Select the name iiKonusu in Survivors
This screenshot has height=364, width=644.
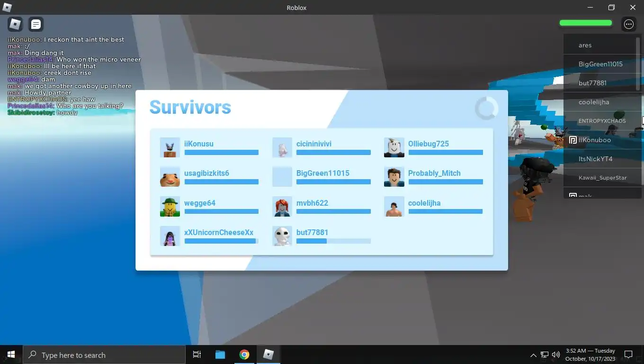tap(199, 144)
